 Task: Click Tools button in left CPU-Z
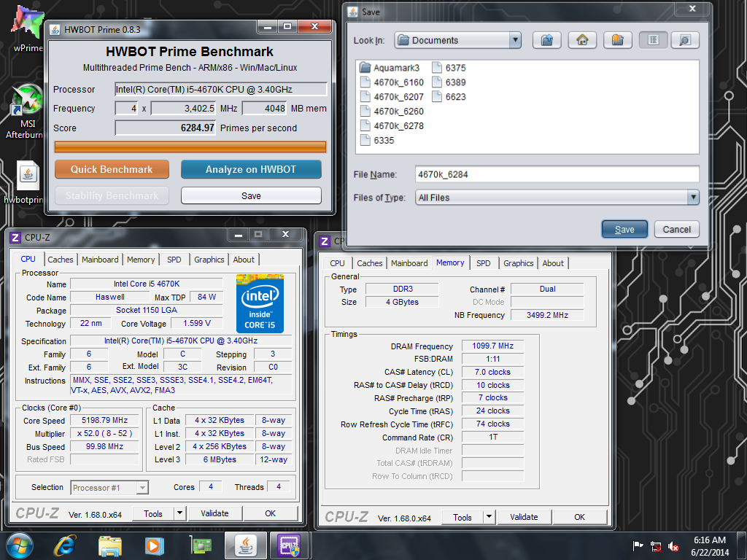(153, 513)
